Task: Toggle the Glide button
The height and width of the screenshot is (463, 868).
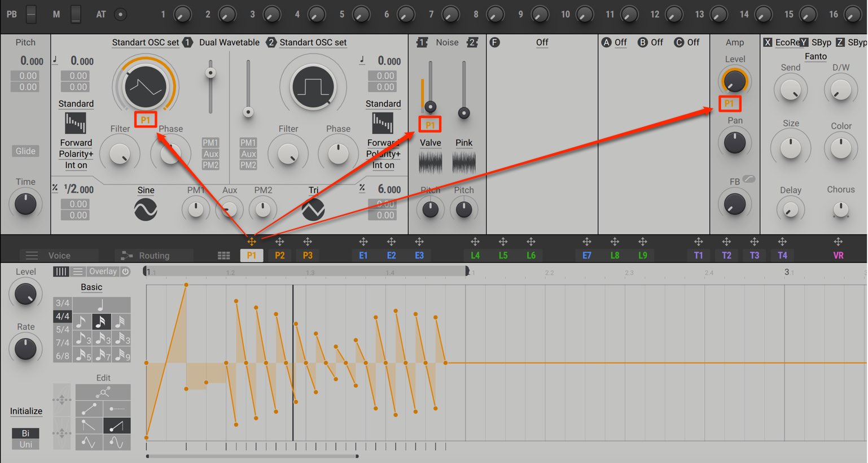Action: coord(25,151)
